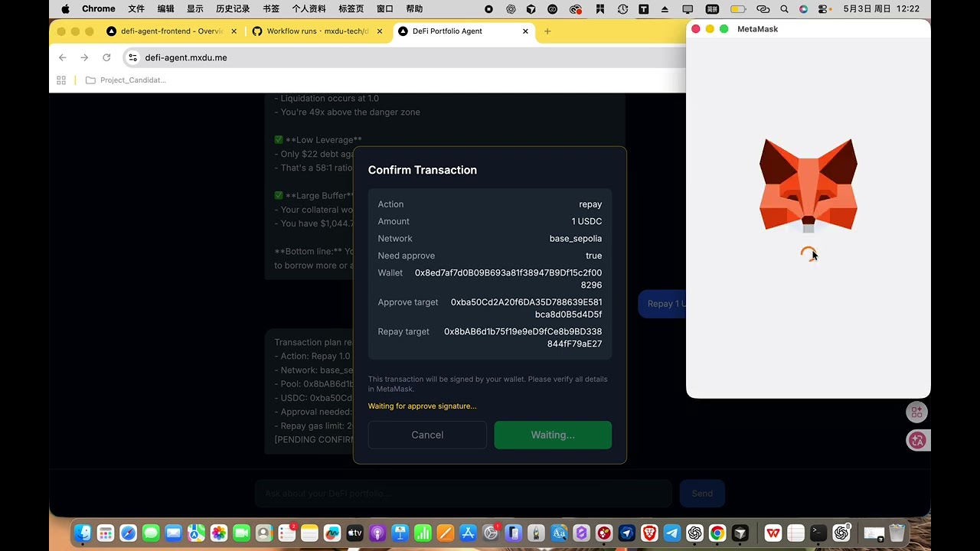Open Apple TV from the Dock

pyautogui.click(x=354, y=533)
